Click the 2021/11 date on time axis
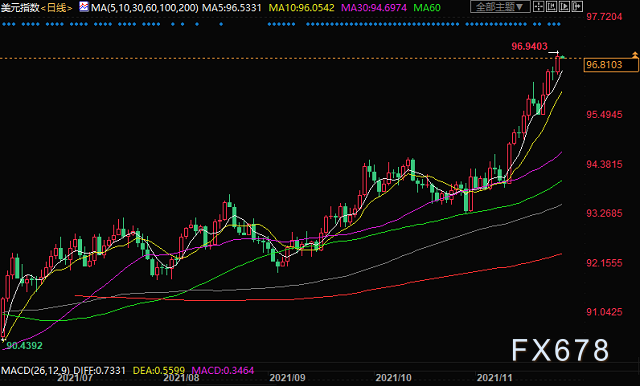Screen dimensions: 640x386 click(x=494, y=377)
